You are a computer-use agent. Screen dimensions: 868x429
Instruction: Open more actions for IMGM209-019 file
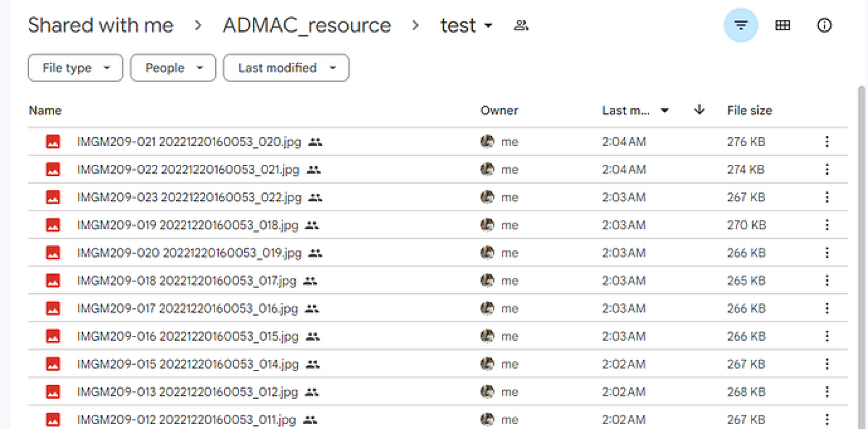pyautogui.click(x=827, y=225)
